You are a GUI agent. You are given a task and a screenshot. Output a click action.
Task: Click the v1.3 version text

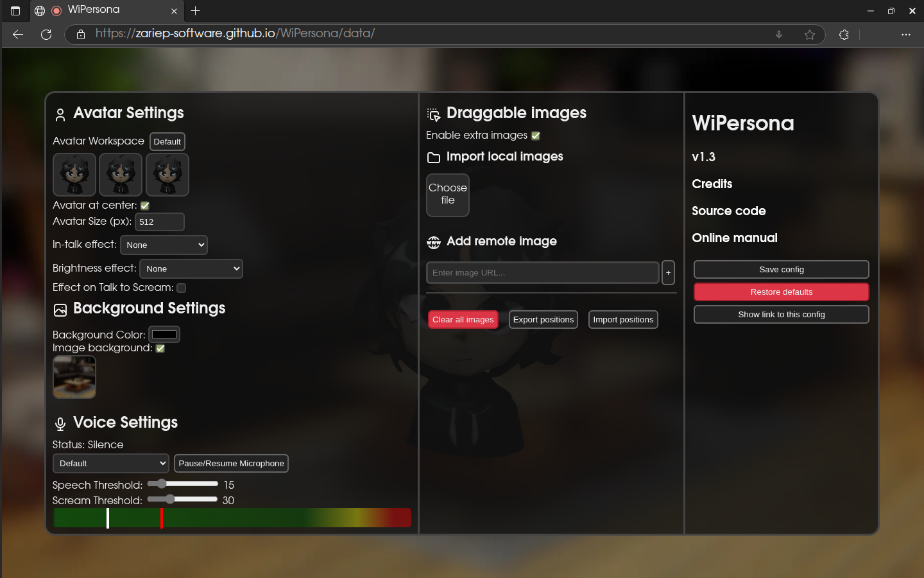[x=703, y=157]
